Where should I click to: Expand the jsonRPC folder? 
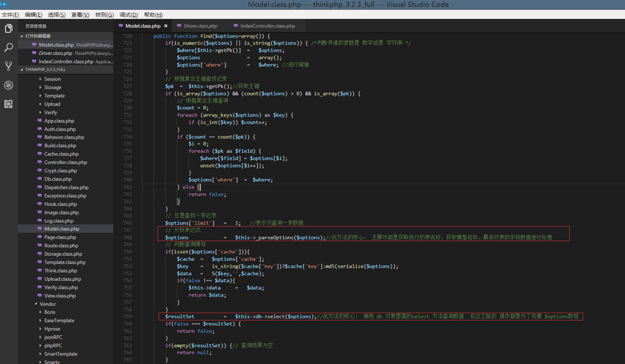click(40, 337)
